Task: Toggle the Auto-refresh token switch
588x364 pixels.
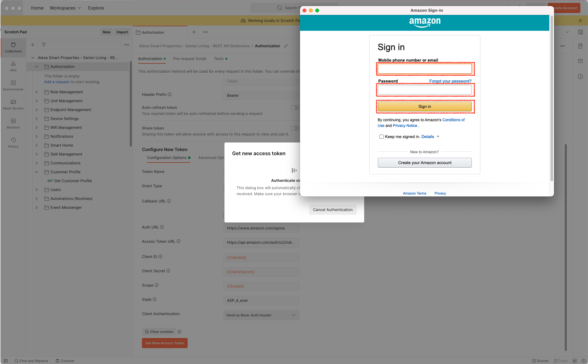Action: click(295, 108)
